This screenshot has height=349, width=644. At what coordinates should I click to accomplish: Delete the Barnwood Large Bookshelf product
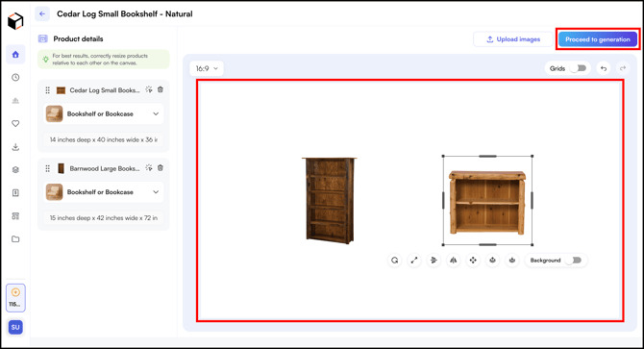pyautogui.click(x=161, y=167)
